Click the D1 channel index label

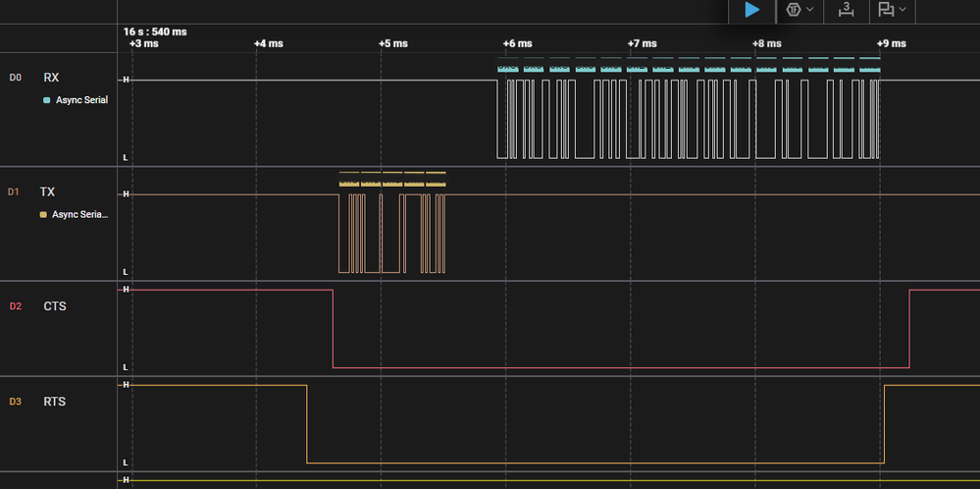pos(14,192)
